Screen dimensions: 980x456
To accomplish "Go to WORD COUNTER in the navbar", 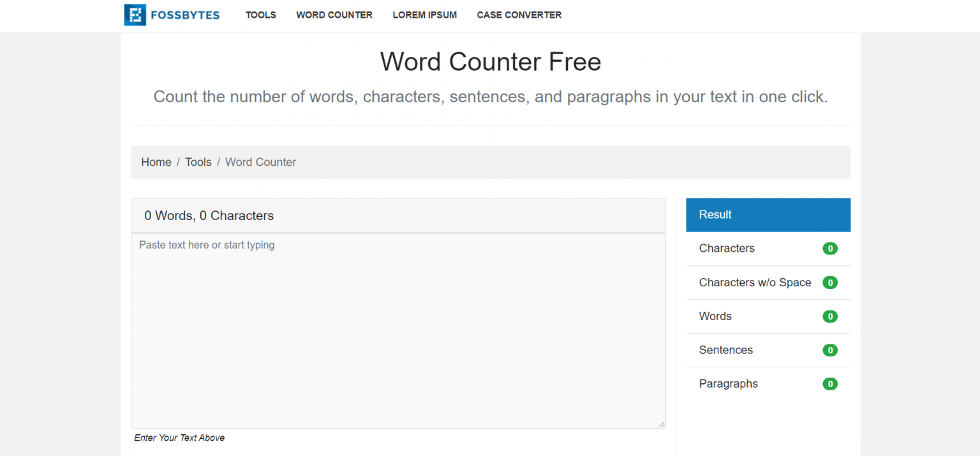I will point(334,15).
